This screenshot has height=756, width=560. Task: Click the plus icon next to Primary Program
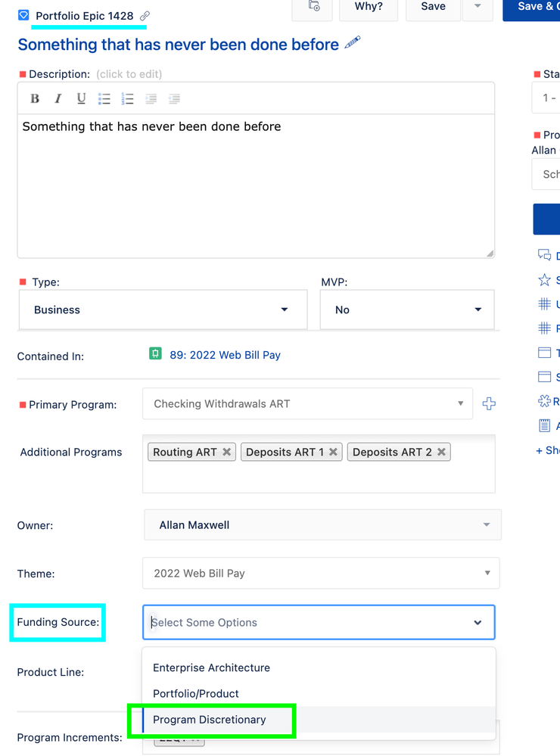pos(489,403)
